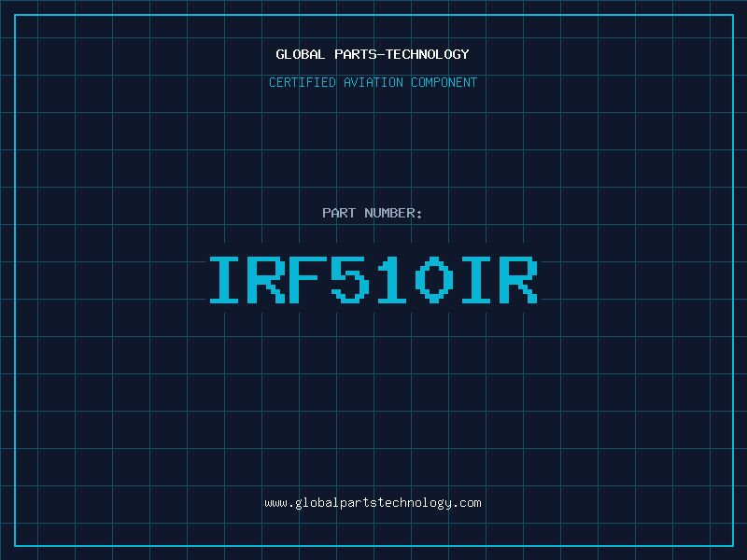Screen dimensions: 747x560
Task: Click PARTS-TECHNOLOGY in the top heading
Action: pos(402,54)
